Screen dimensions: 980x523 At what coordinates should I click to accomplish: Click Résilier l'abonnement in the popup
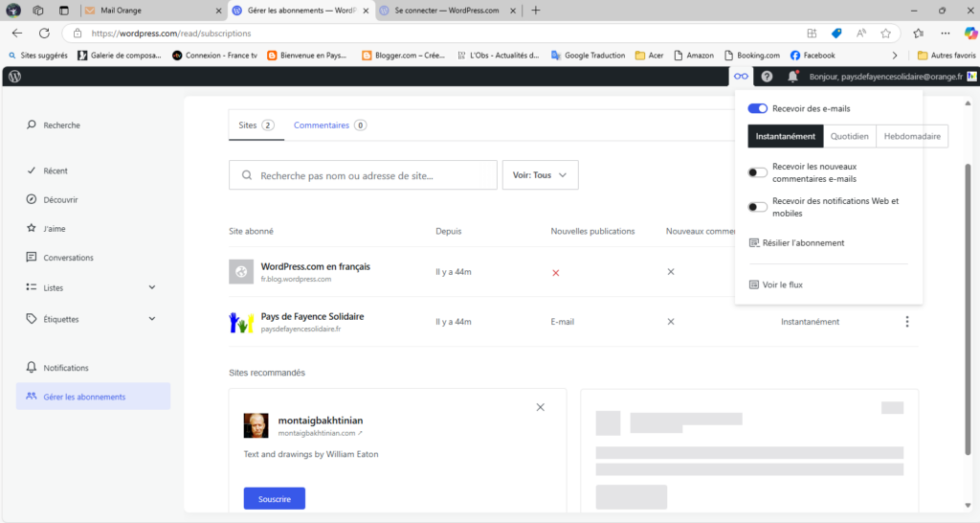802,243
